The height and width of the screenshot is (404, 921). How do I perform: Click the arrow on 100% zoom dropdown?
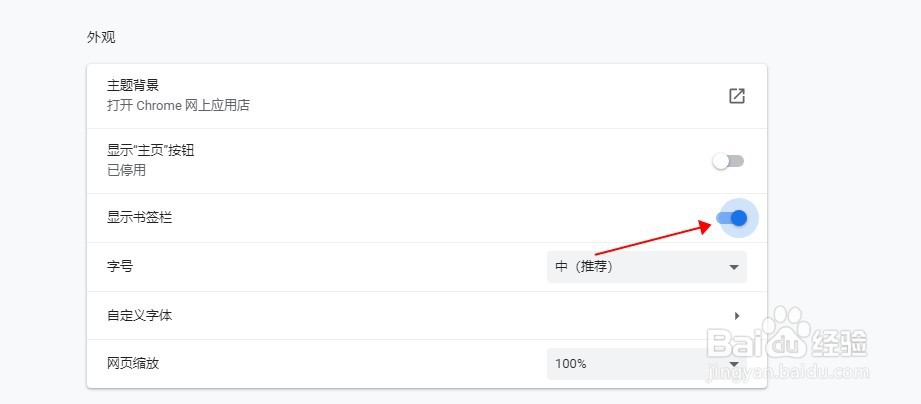(x=735, y=364)
